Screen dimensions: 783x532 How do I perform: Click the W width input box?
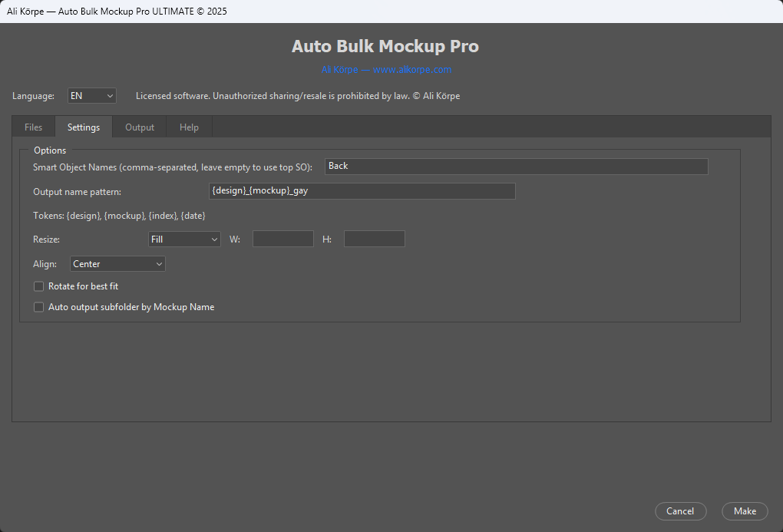tap(282, 239)
